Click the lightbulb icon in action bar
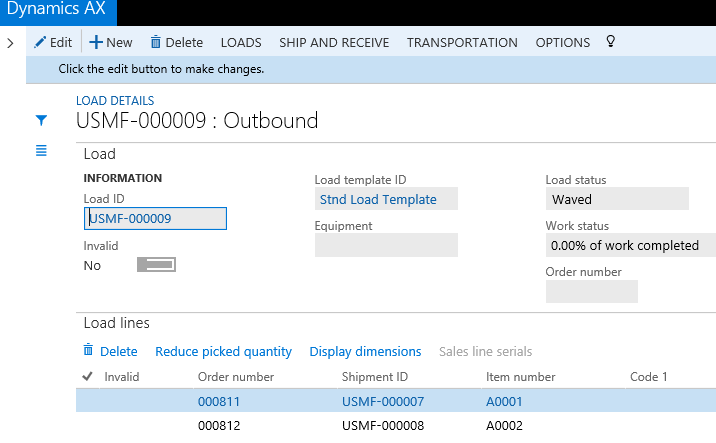716x443 pixels. coord(610,42)
